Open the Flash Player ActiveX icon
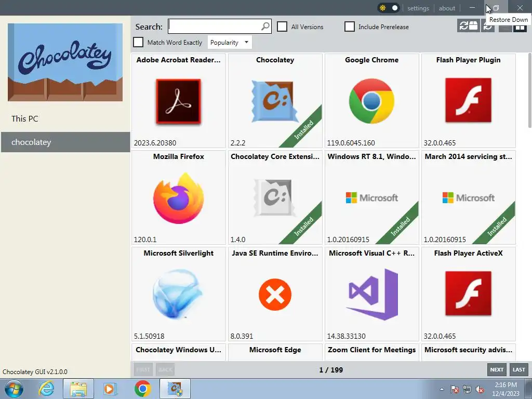 click(x=468, y=294)
